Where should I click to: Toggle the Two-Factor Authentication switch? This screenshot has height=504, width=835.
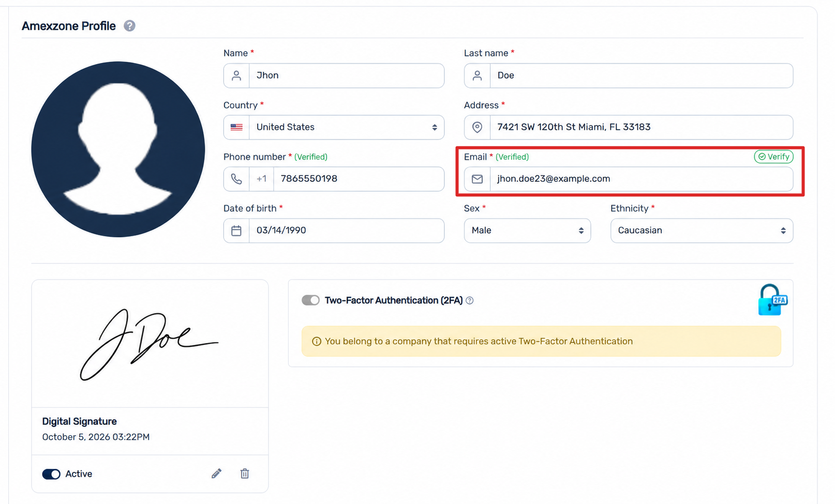[x=310, y=300]
